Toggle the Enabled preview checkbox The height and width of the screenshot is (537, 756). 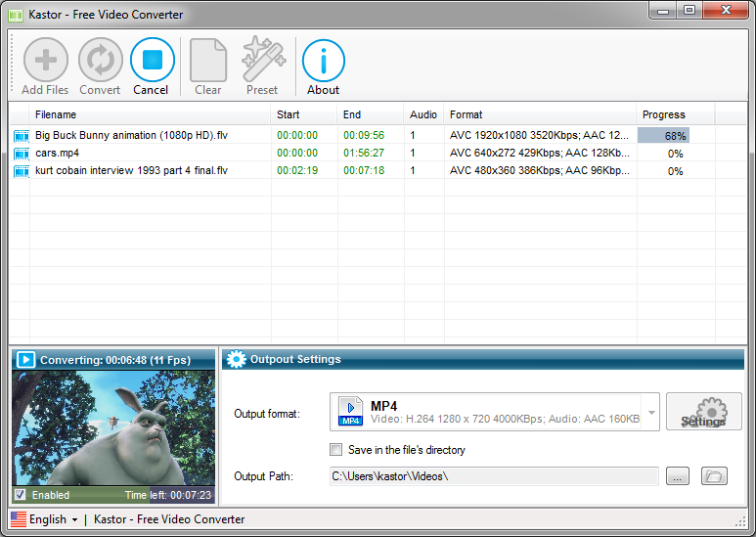[21, 495]
